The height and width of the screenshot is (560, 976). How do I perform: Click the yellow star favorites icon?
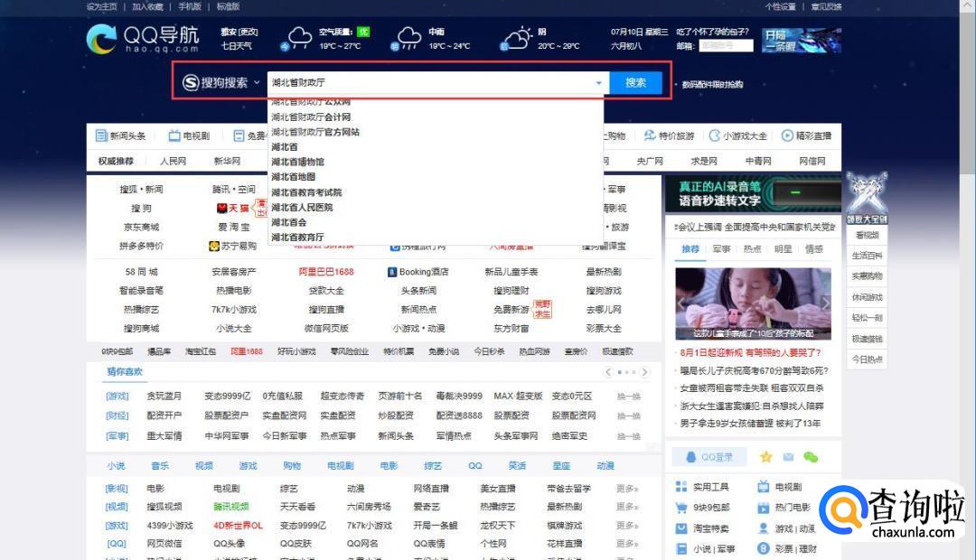tap(766, 457)
